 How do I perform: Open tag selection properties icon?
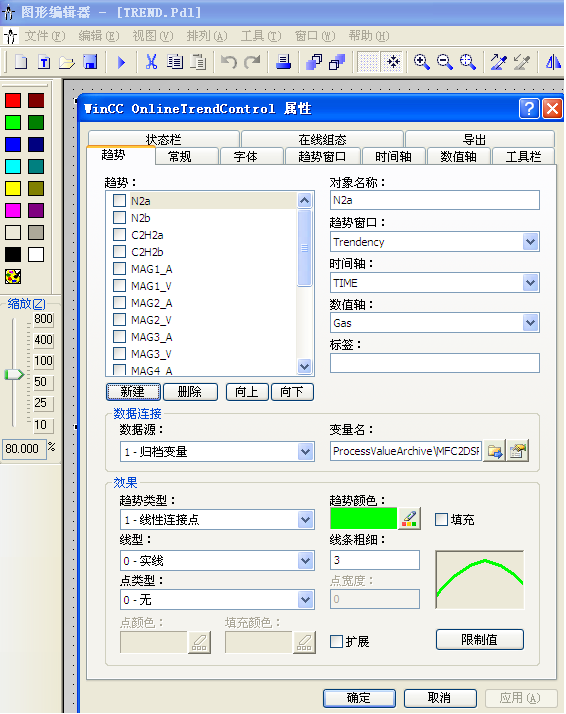(x=518, y=451)
